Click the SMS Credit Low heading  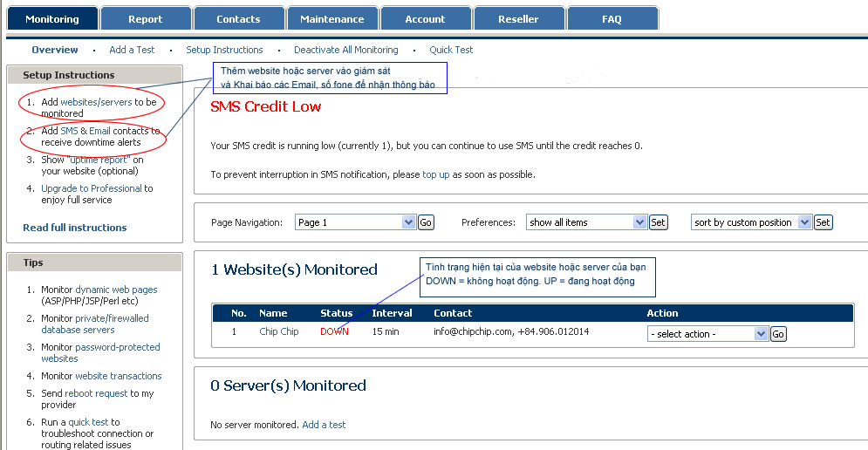click(266, 106)
